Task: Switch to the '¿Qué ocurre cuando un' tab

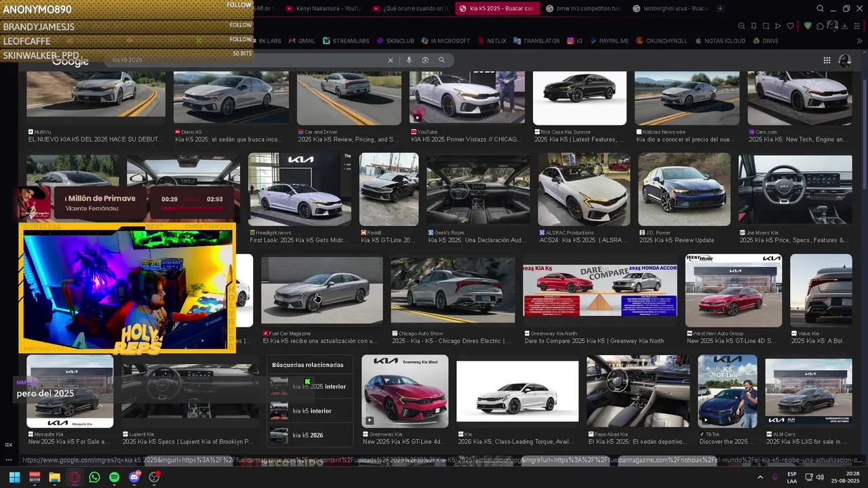Action: pyautogui.click(x=410, y=8)
